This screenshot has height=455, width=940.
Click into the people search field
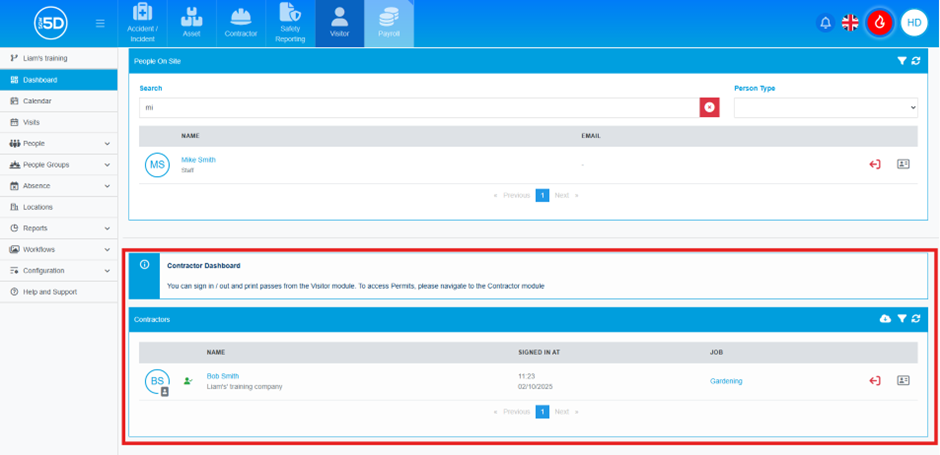click(418, 107)
